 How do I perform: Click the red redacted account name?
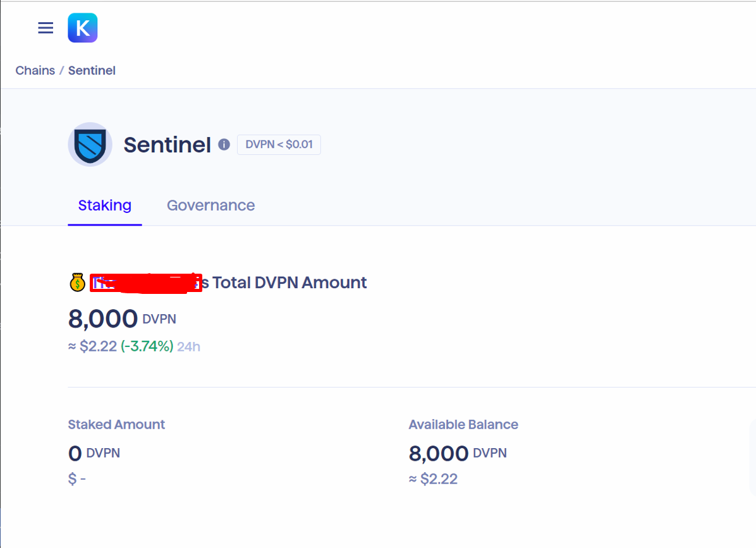click(x=145, y=283)
